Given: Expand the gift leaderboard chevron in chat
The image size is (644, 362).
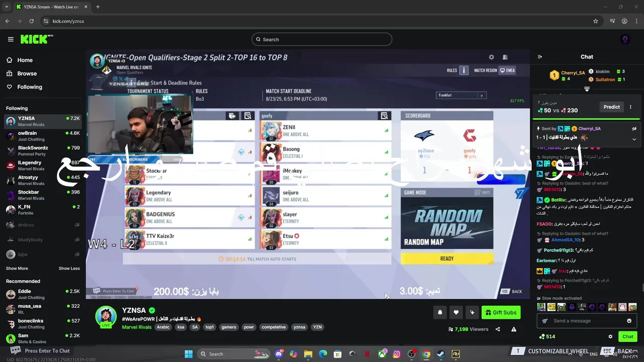Looking at the screenshot, I should point(587,89).
